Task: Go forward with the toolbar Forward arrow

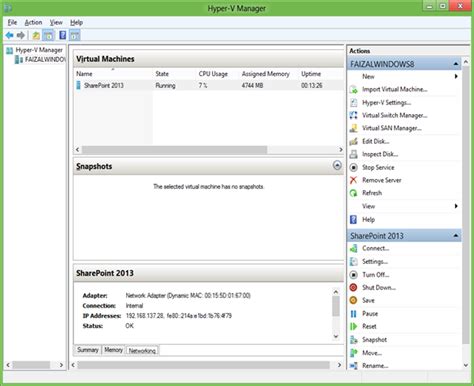Action: pyautogui.click(x=21, y=35)
